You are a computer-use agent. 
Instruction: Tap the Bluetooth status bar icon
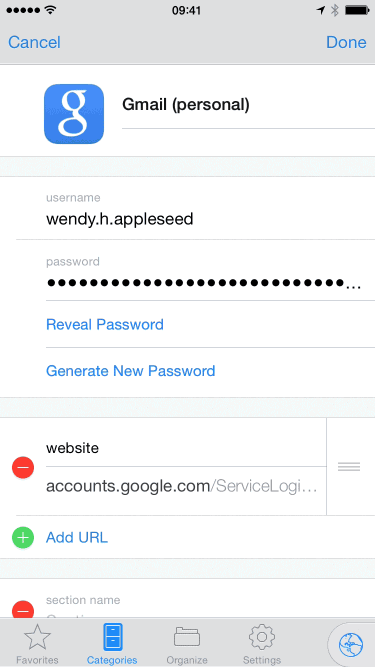tap(335, 10)
